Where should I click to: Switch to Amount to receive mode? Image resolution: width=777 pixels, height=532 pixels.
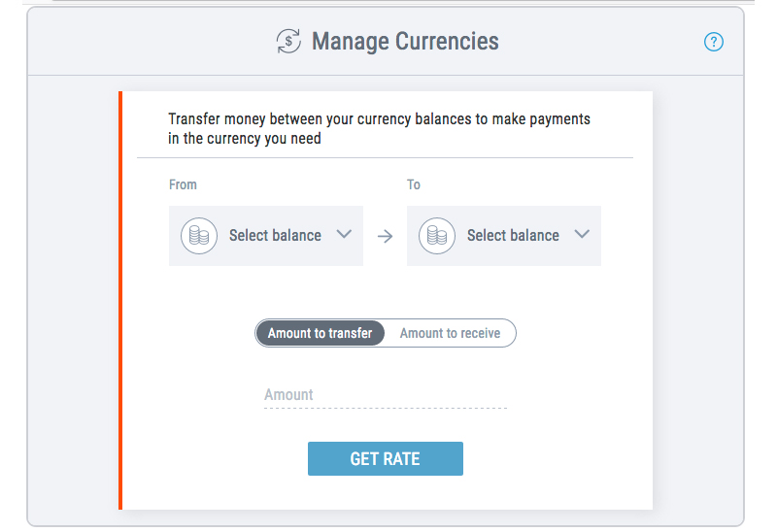pyautogui.click(x=450, y=333)
